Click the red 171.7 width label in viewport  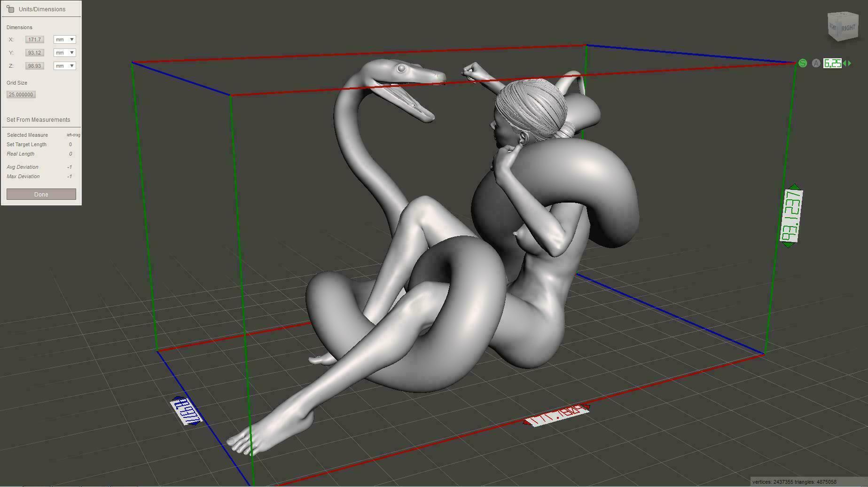tap(556, 415)
